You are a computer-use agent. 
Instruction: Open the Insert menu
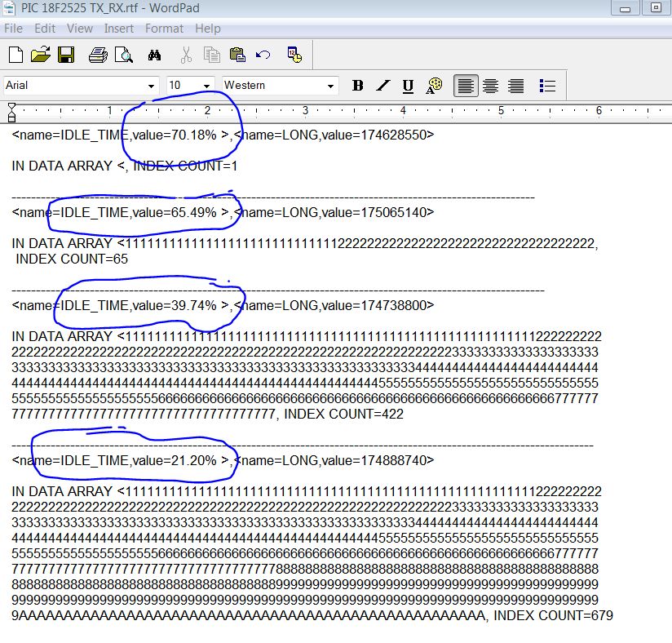(x=119, y=29)
